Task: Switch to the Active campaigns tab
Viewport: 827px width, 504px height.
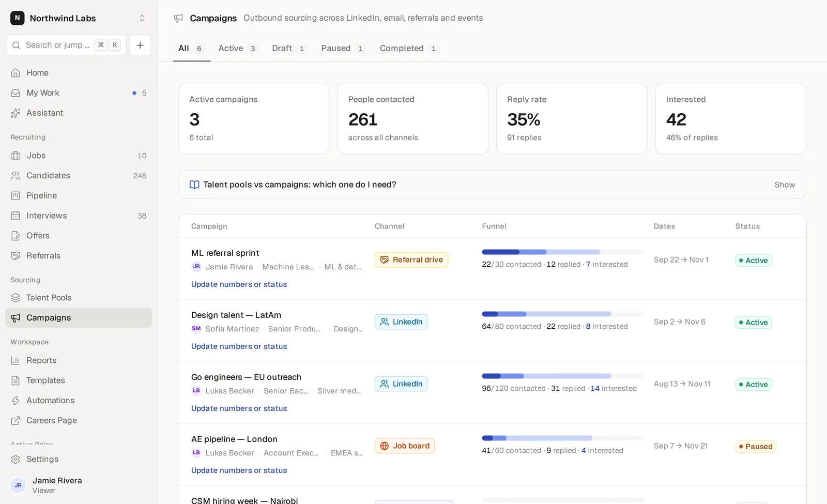Action: 237,48
